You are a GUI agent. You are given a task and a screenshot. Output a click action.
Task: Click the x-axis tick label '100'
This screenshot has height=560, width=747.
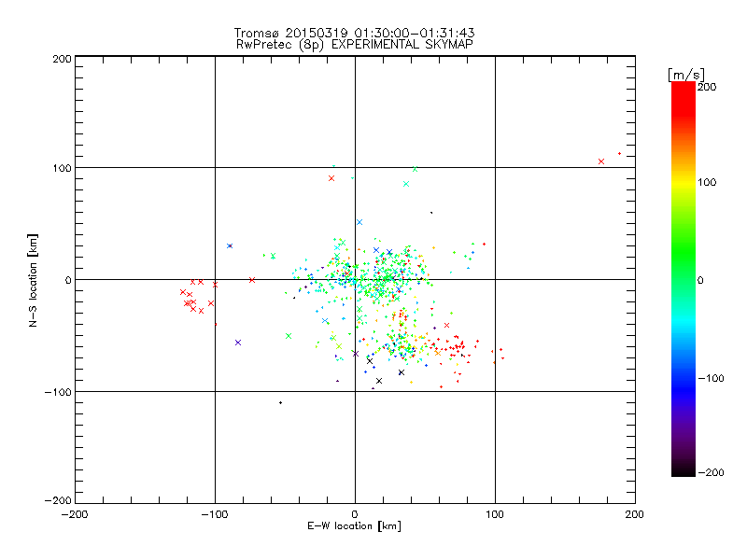coord(495,514)
